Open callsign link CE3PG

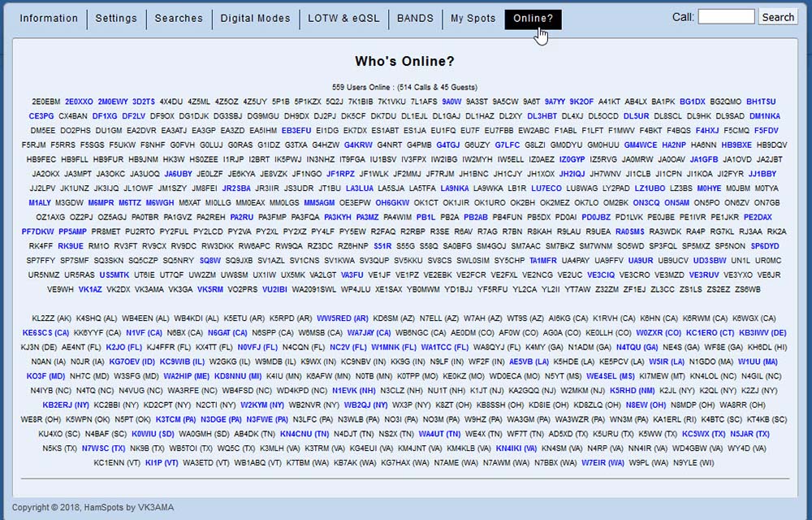tap(41, 116)
